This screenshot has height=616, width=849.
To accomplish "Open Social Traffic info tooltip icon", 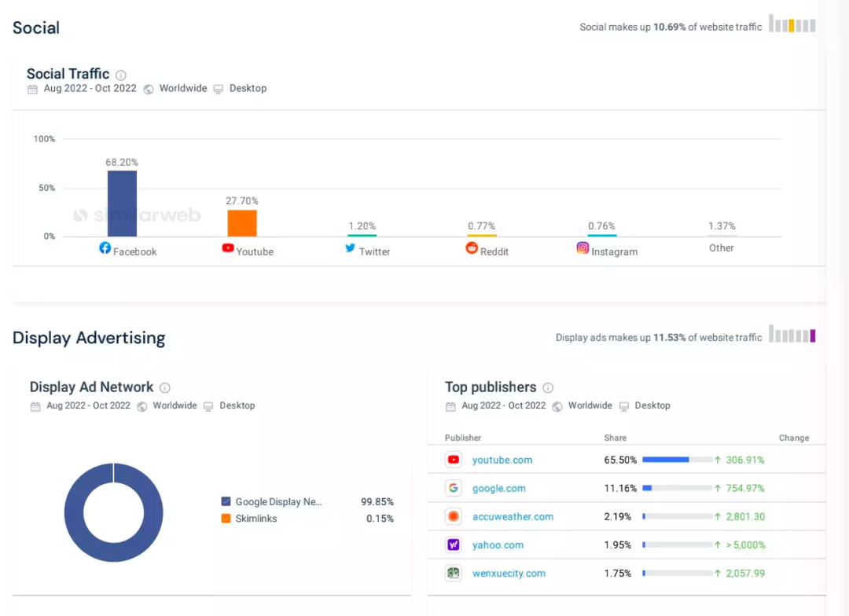I will coord(121,75).
